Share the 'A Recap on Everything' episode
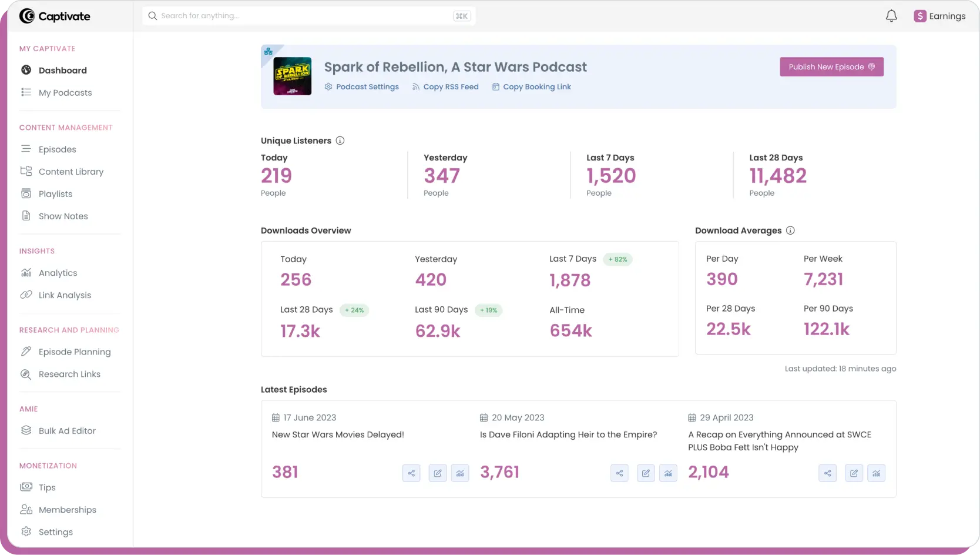This screenshot has width=980, height=555. pos(827,473)
